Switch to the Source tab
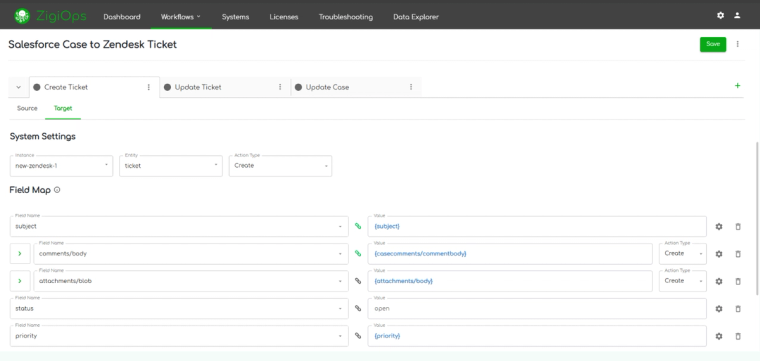The image size is (760, 361). point(27,109)
